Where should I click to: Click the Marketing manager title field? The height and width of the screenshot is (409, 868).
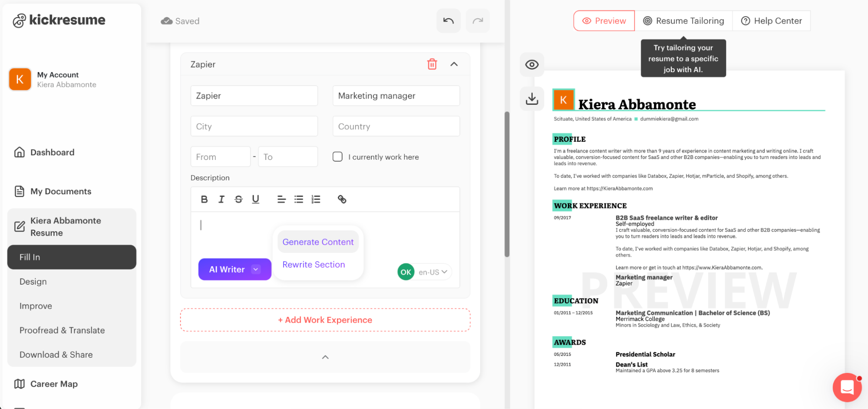click(x=396, y=96)
